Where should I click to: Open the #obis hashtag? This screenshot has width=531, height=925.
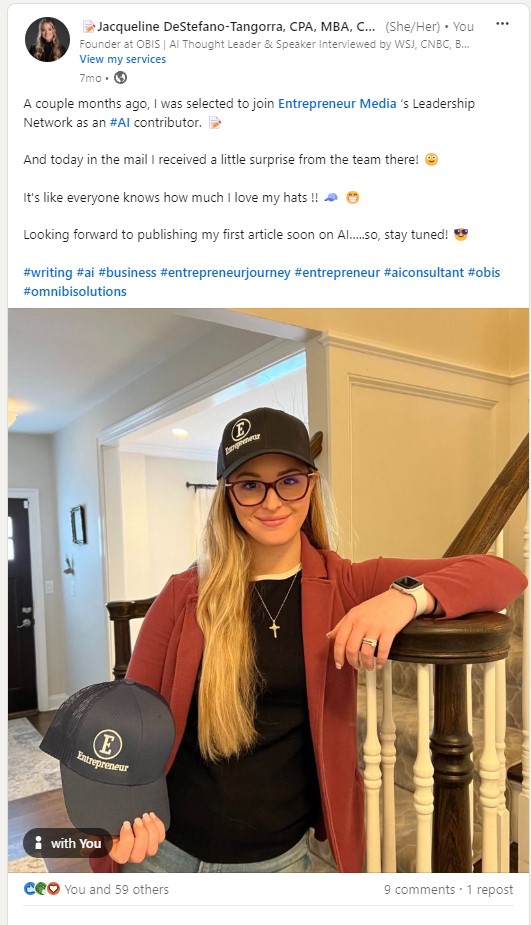coord(484,273)
